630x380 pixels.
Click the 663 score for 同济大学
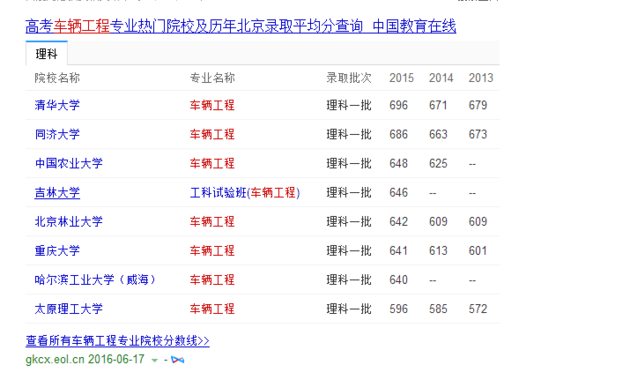click(x=438, y=134)
